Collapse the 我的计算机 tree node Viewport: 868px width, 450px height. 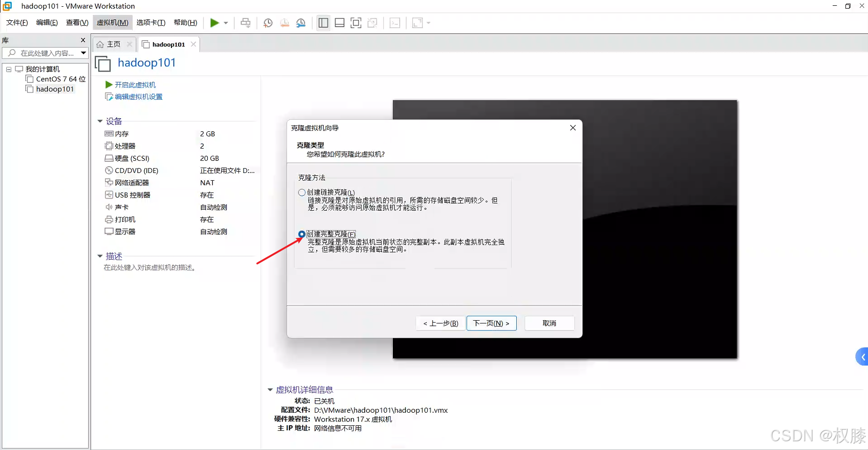coord(9,69)
